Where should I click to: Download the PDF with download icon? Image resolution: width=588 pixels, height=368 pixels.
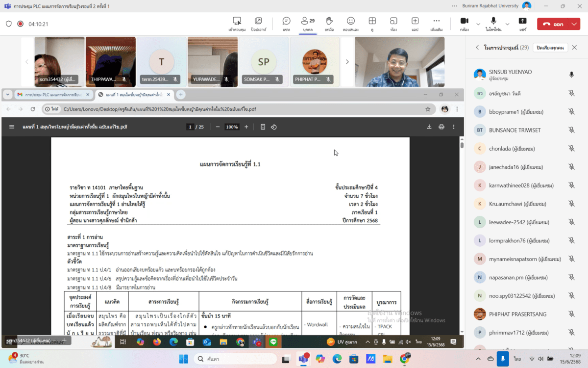click(x=429, y=127)
